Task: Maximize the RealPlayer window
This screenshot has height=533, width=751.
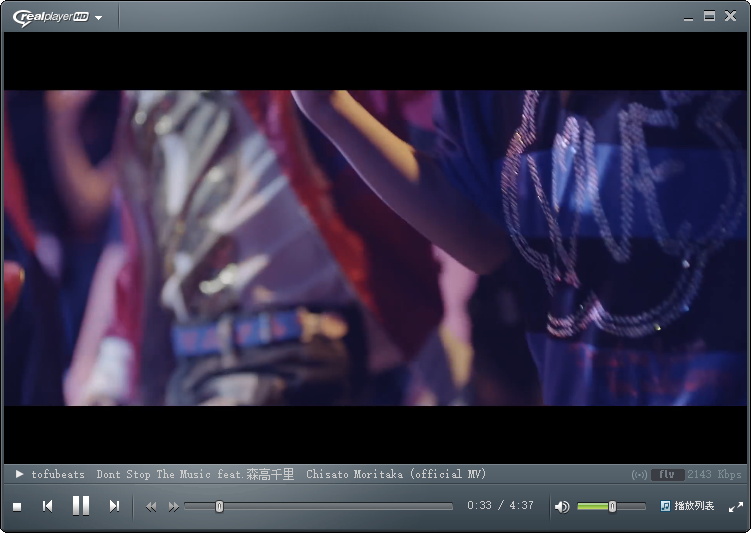Action: point(709,16)
